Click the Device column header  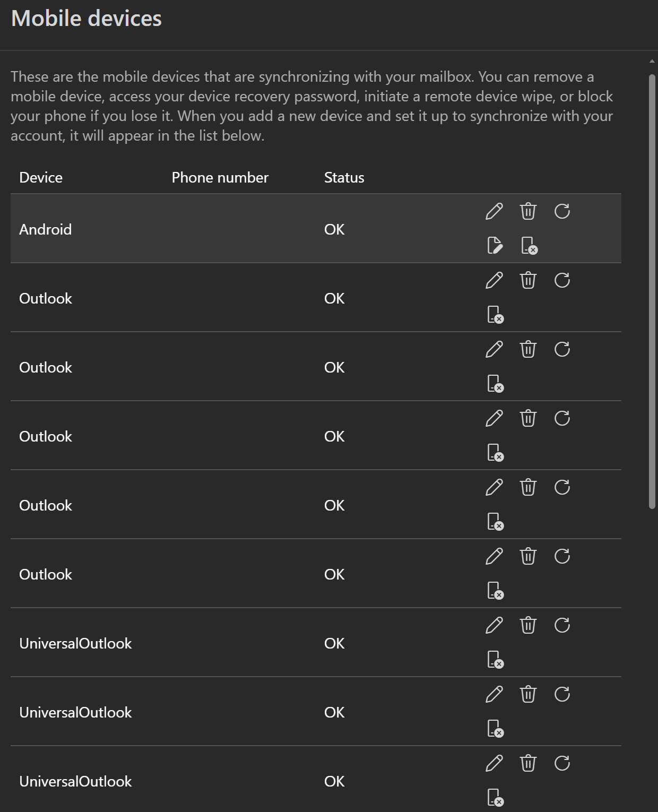tap(40, 177)
